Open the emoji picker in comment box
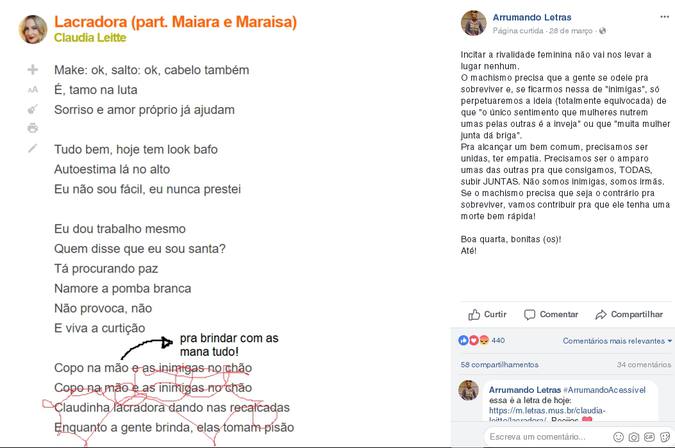Image resolution: width=675 pixels, height=448 pixels. pyautogui.click(x=618, y=437)
